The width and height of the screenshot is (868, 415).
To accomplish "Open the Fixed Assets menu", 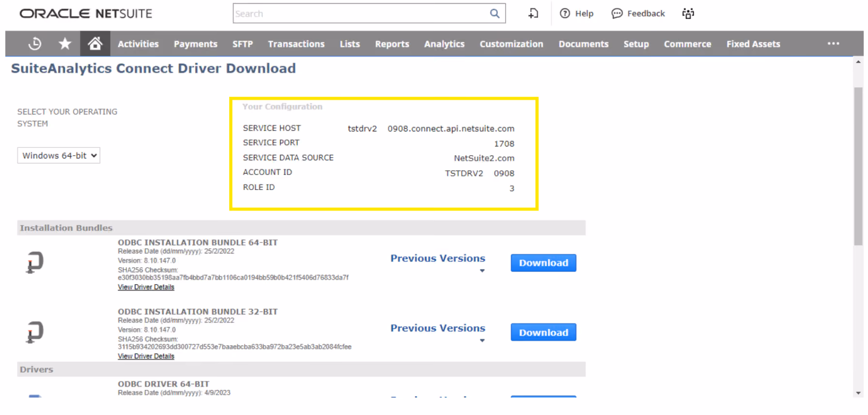I will click(753, 44).
